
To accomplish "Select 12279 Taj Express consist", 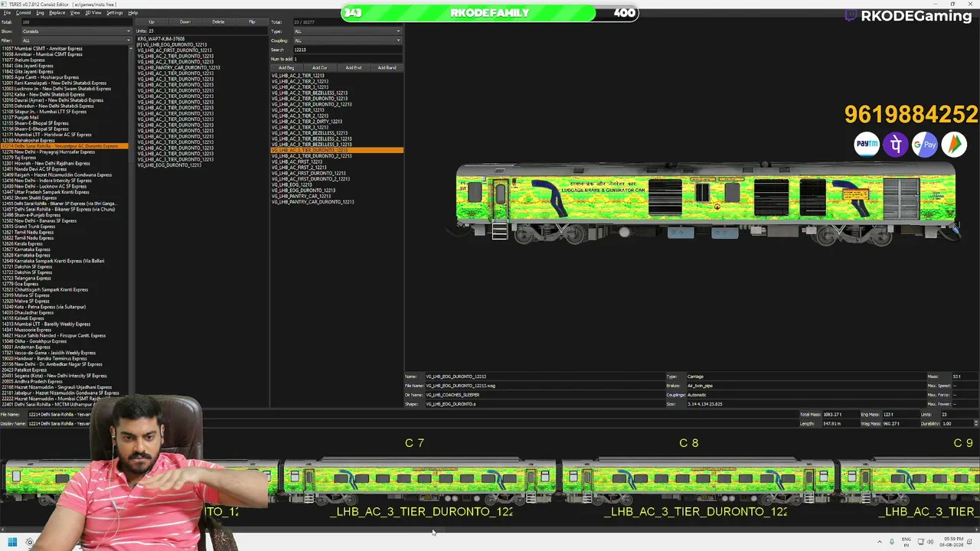I will click(x=19, y=158).
